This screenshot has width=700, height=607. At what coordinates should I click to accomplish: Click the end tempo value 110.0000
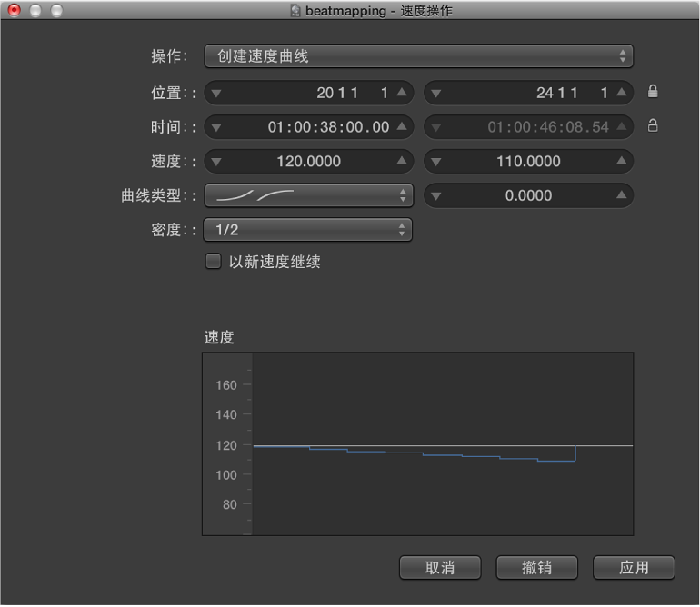528,161
